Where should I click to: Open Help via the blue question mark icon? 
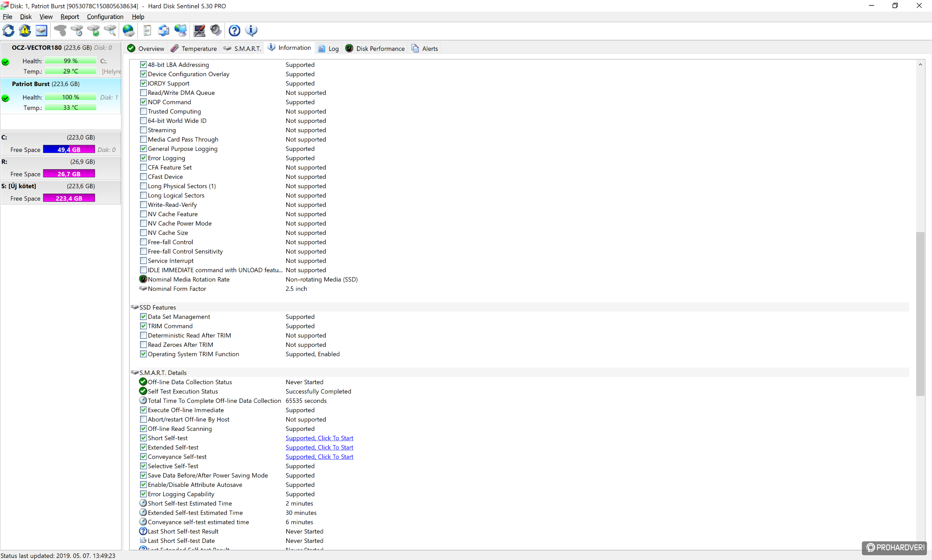pos(234,30)
